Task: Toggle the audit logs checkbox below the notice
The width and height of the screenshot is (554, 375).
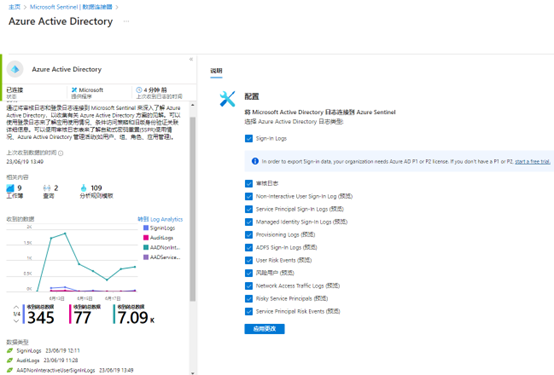Action: (x=249, y=183)
